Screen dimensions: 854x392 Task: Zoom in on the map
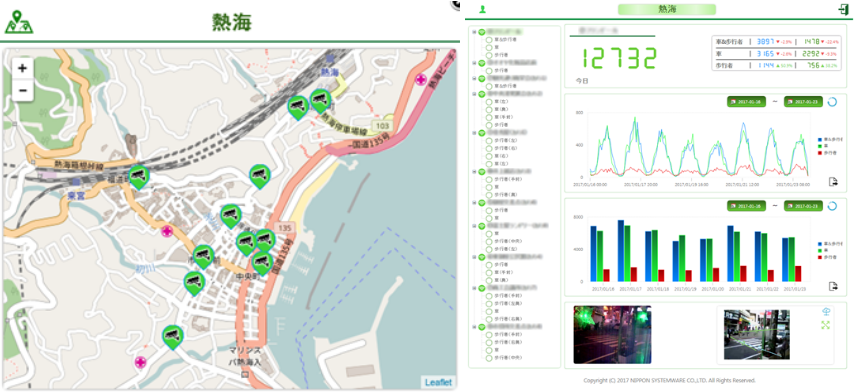tap(22, 69)
